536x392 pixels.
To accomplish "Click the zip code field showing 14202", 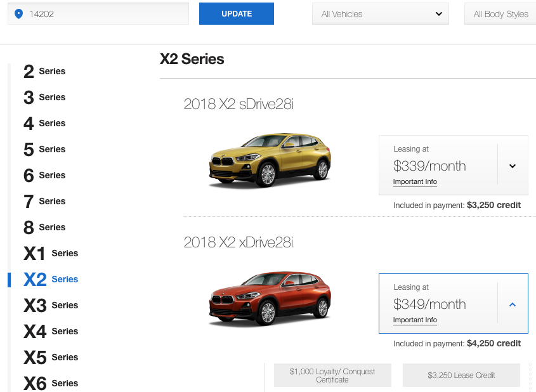I will click(x=98, y=14).
